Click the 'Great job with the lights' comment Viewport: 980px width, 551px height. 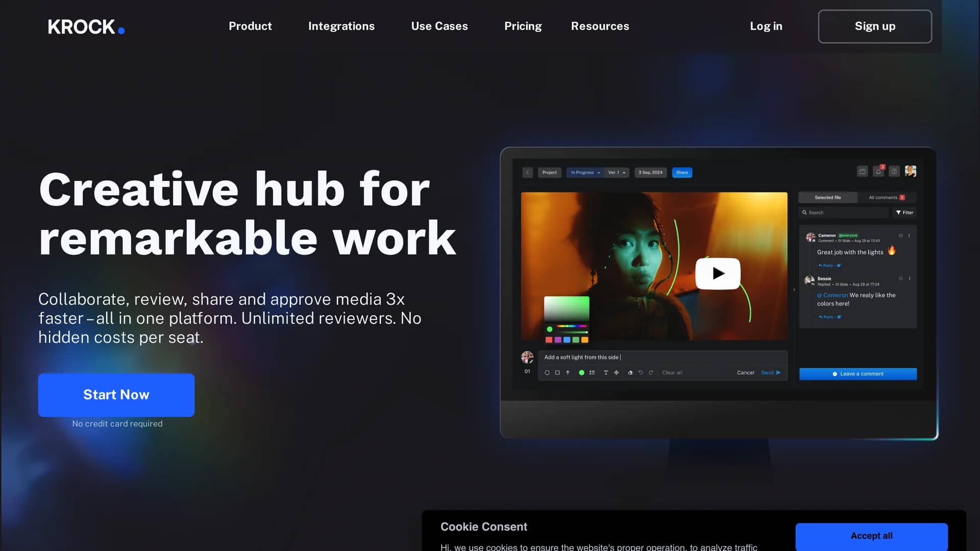tap(850, 252)
